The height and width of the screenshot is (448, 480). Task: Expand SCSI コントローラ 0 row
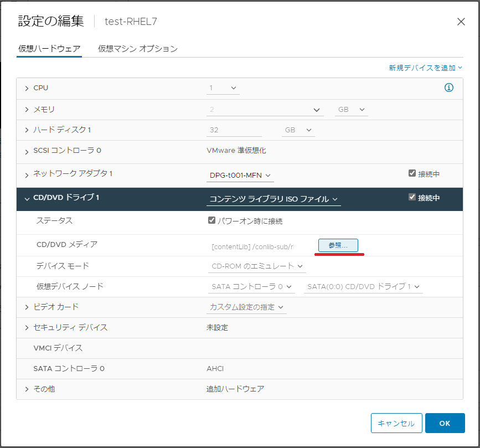[x=27, y=152]
